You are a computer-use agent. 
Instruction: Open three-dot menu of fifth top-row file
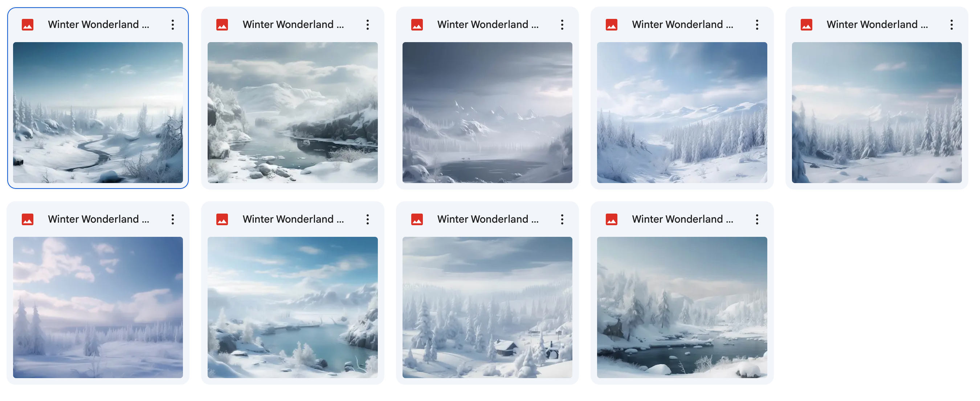[x=952, y=25]
